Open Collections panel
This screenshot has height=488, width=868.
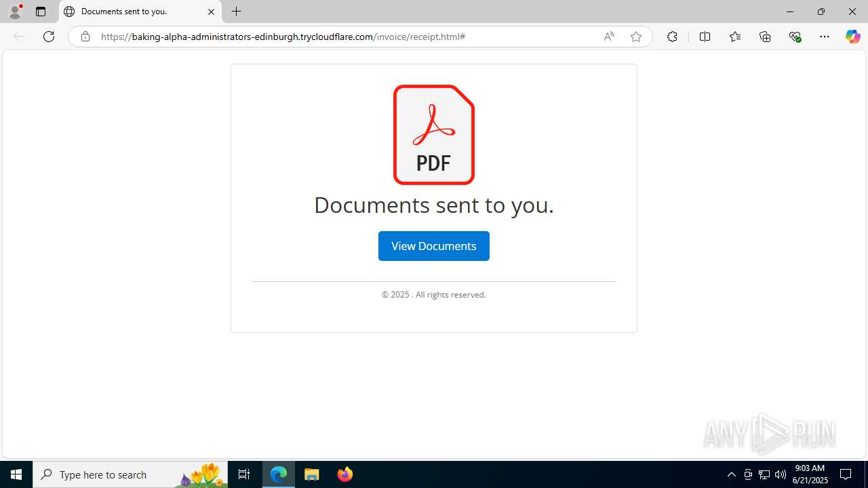(x=765, y=37)
